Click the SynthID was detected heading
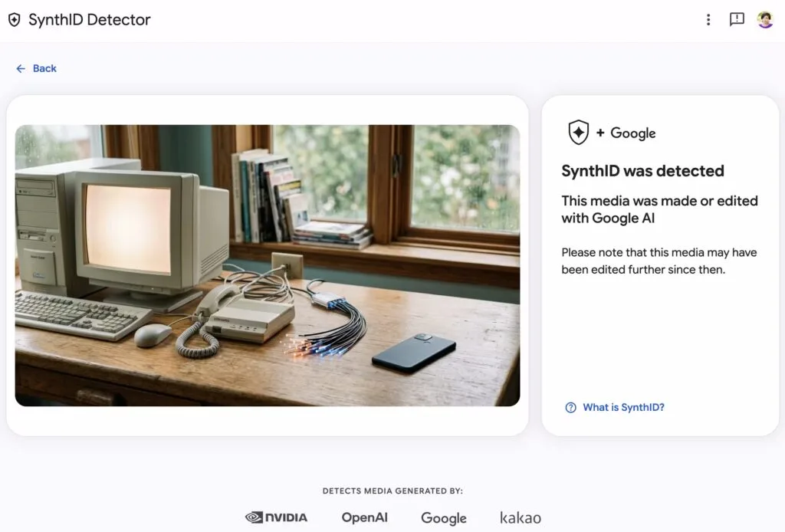The image size is (785, 532). tap(643, 171)
